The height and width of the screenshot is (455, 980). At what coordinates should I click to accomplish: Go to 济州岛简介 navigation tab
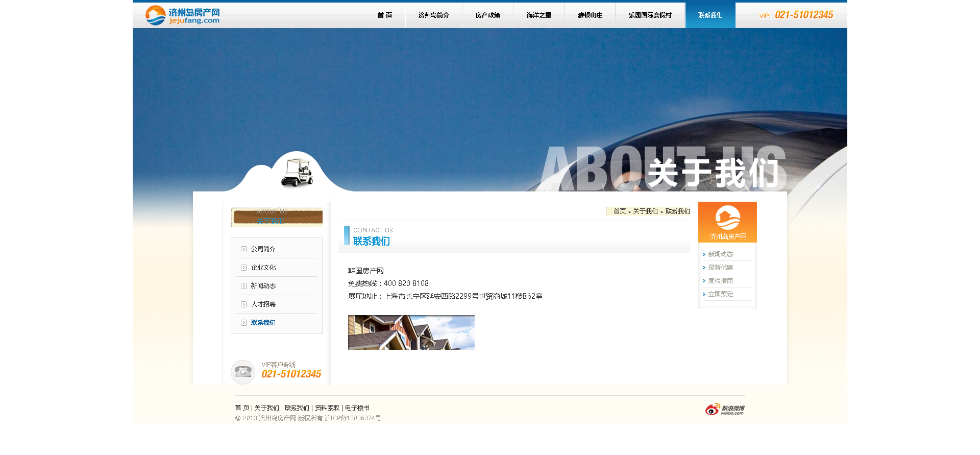(x=433, y=15)
